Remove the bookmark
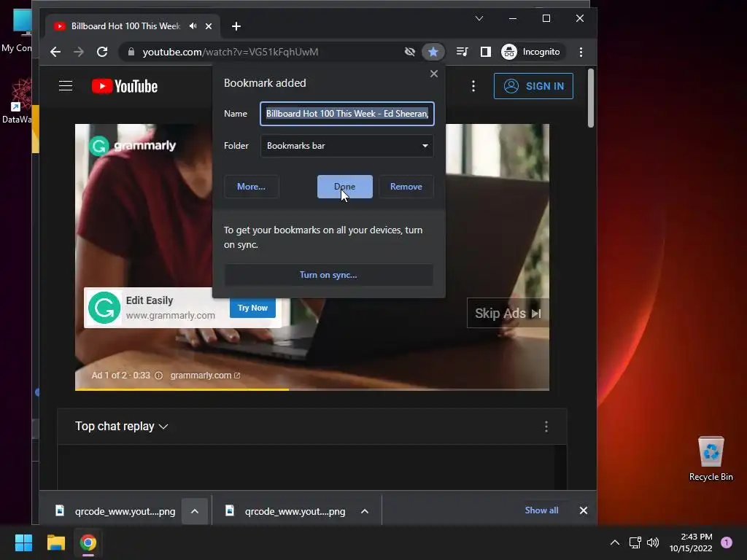 click(406, 187)
